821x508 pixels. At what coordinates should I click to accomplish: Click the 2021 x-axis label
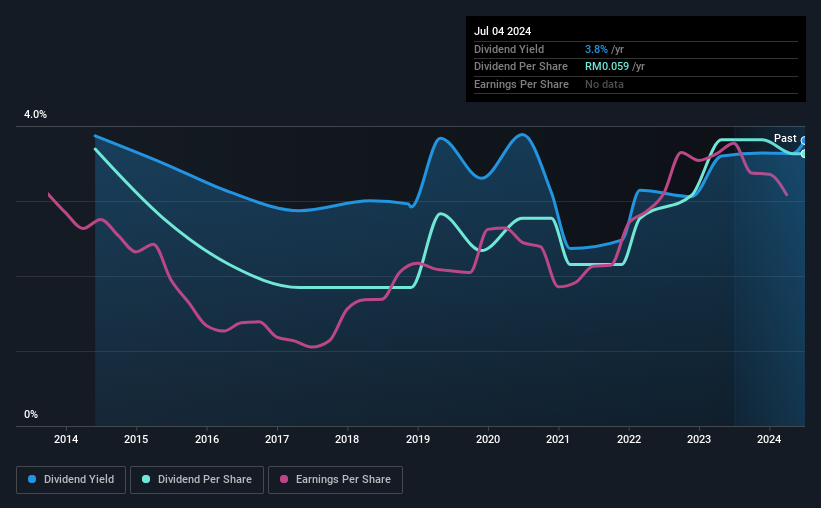click(x=558, y=439)
